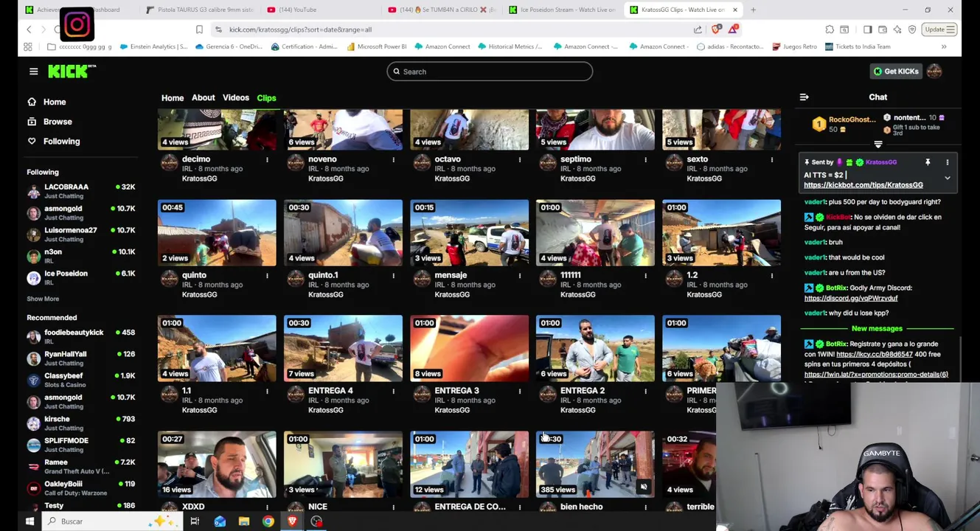Open the LACOBRAAA channel

[x=80, y=191]
